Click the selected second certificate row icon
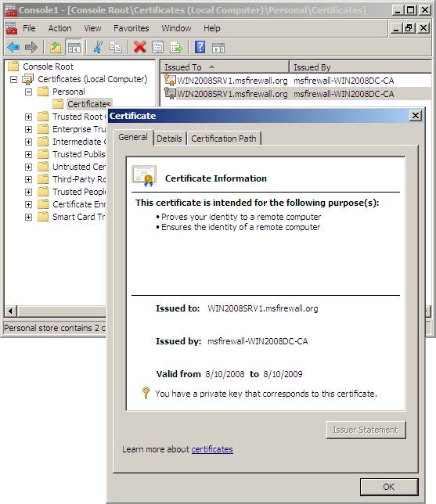 coord(170,93)
